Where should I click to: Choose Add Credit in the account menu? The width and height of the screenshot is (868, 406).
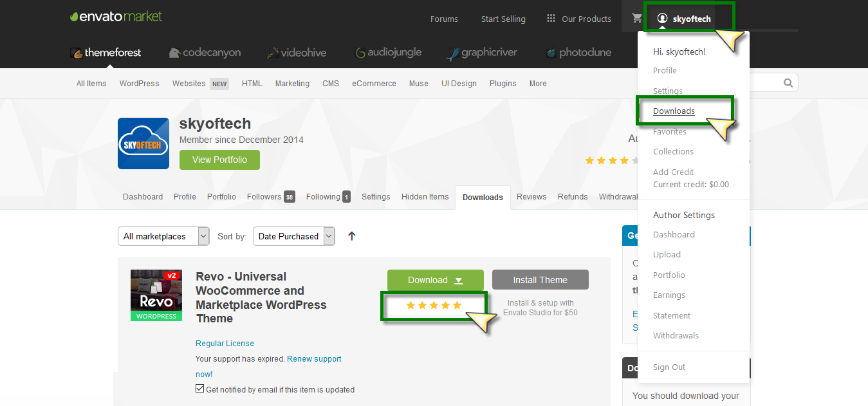click(673, 172)
